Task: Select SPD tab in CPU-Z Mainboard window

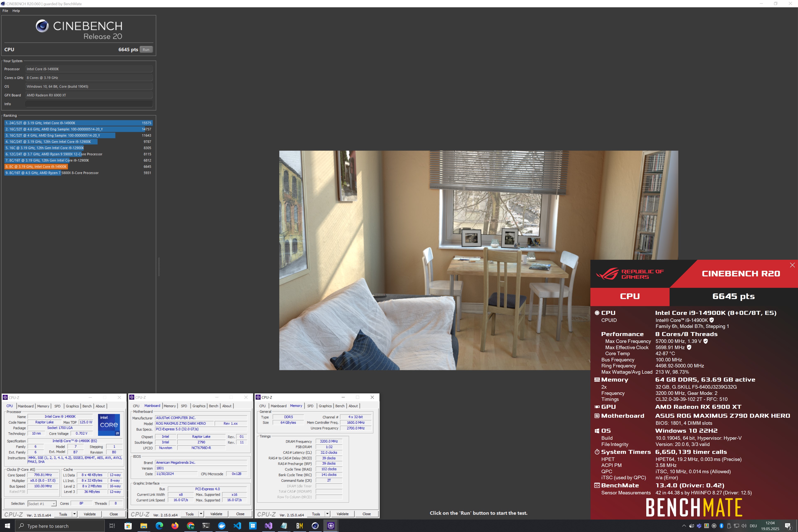Action: (x=184, y=406)
